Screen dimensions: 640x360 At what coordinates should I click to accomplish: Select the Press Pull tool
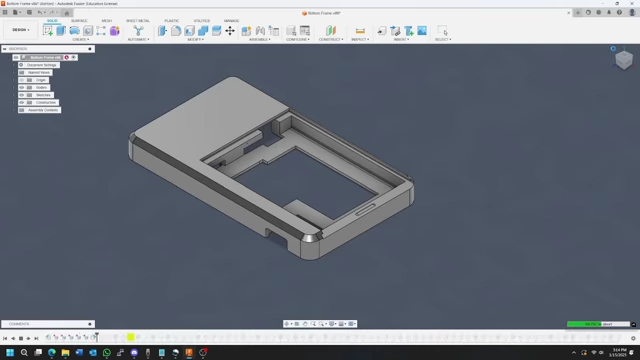(x=162, y=31)
